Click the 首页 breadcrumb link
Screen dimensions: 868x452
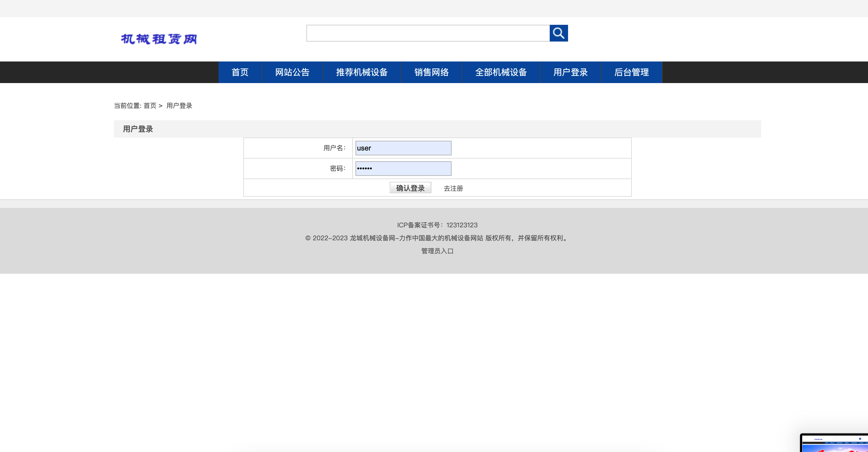150,105
